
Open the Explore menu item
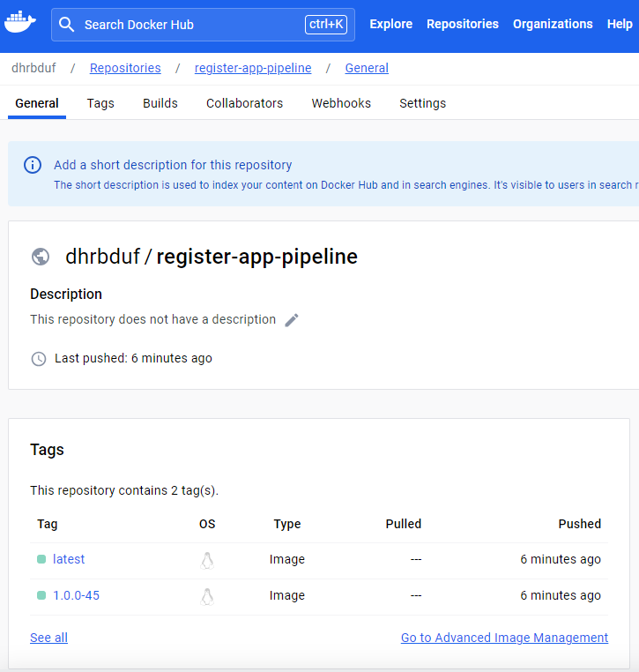pos(391,24)
